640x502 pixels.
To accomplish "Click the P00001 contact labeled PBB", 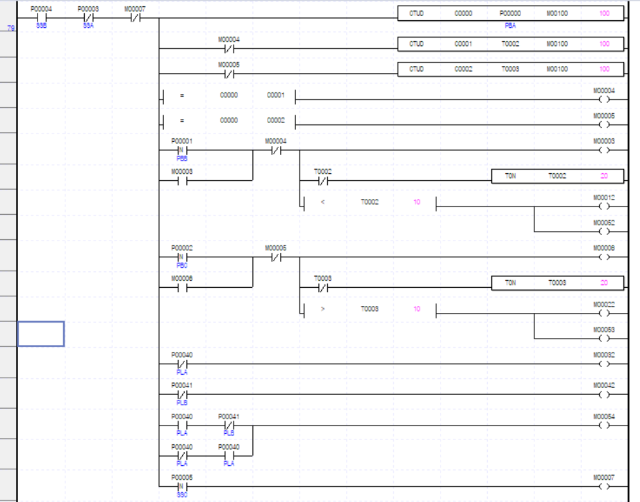I will (x=182, y=151).
